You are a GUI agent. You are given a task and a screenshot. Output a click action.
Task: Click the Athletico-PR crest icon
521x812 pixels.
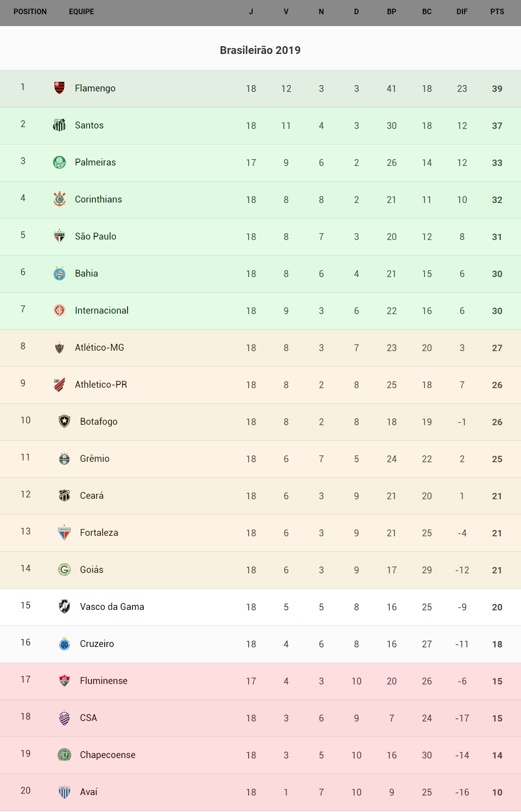[x=59, y=384]
